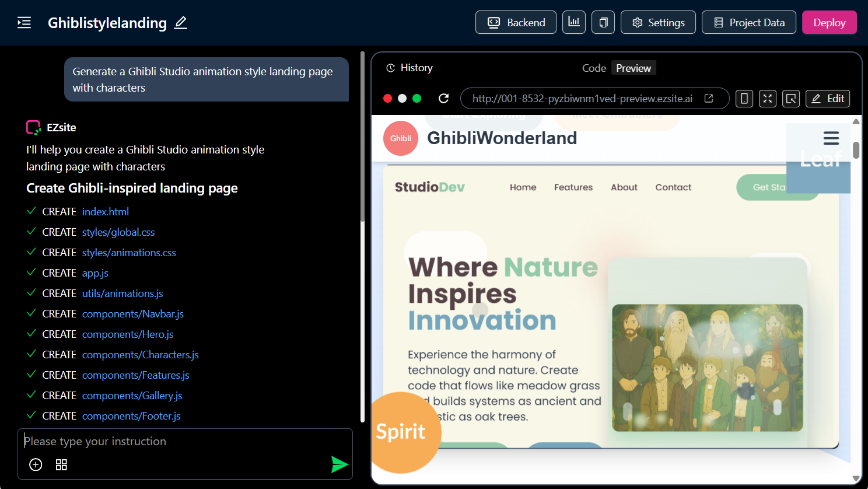Open components/Features.js file link
Viewport: 868px width, 489px height.
coord(136,375)
